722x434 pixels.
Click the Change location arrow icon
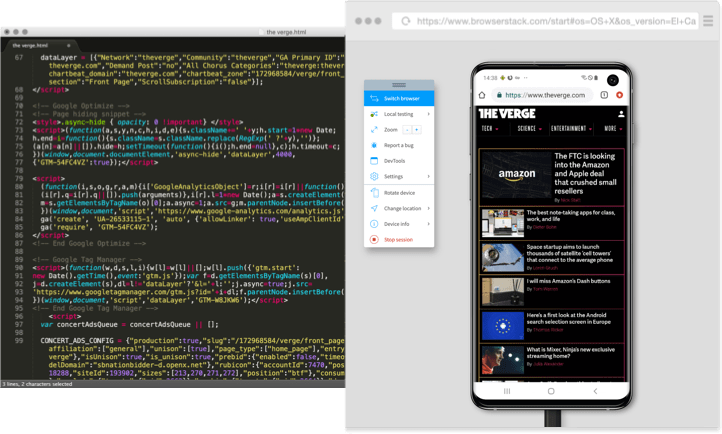[374, 208]
